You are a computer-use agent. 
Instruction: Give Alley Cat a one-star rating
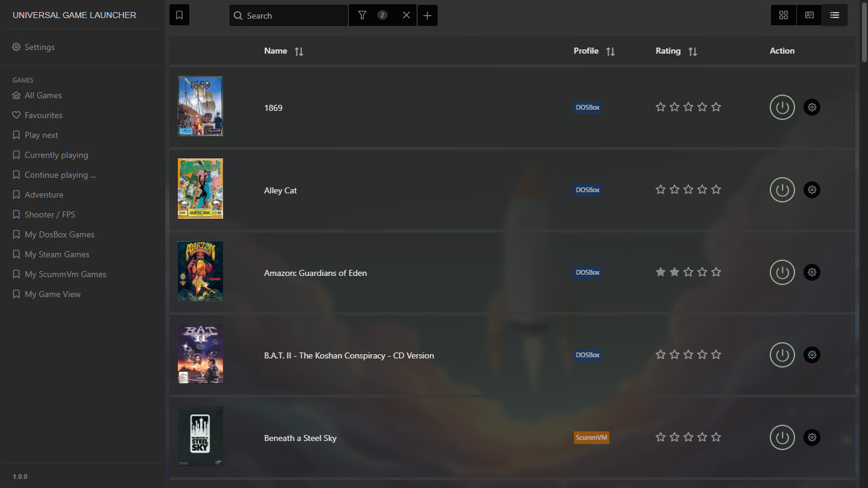(x=660, y=189)
